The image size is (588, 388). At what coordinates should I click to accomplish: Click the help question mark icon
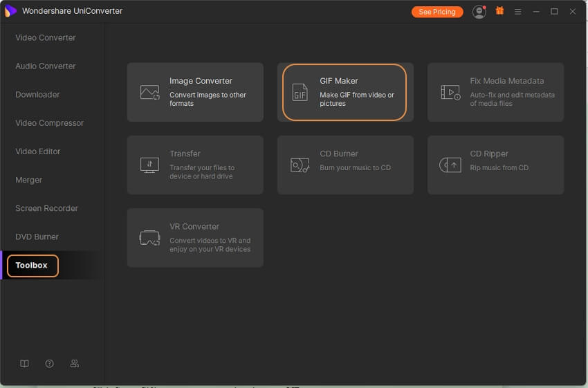point(50,363)
